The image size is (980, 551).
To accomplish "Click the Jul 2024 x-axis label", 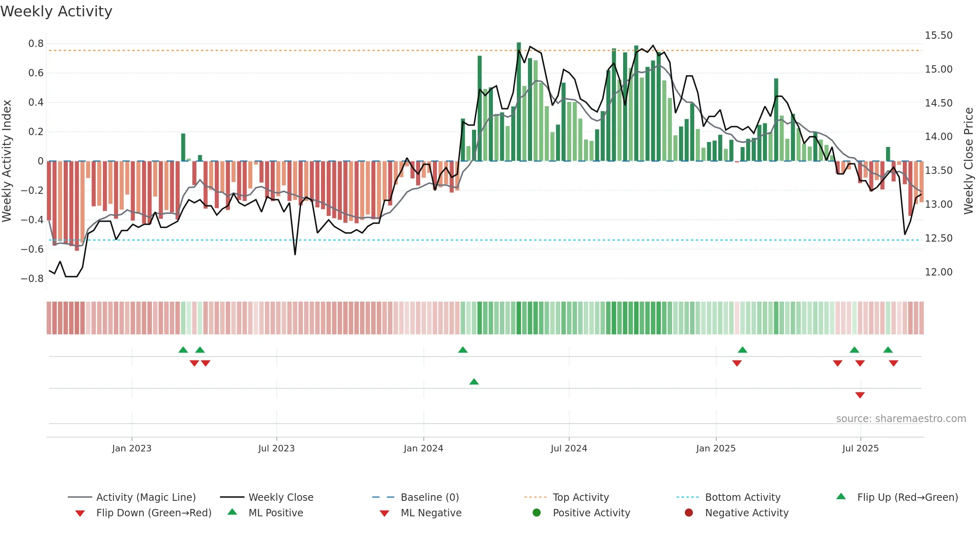I will point(569,449).
